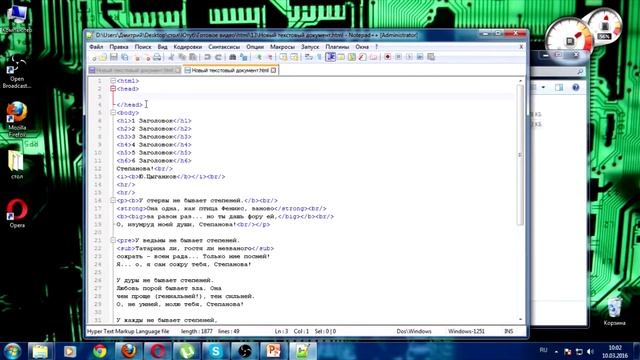Open the Корзина recycle bin
The height and width of the screenshot is (360, 640).
click(x=614, y=311)
